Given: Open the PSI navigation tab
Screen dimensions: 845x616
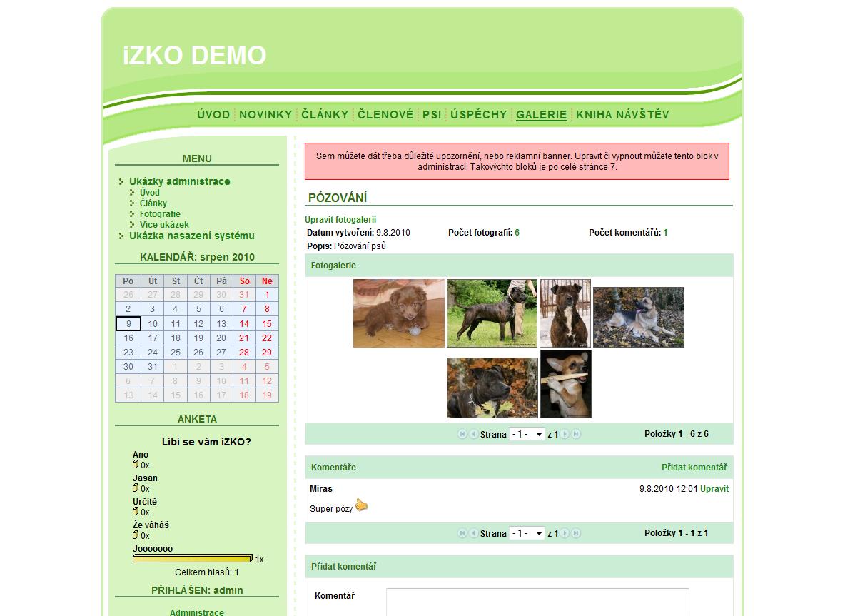Looking at the screenshot, I should point(432,114).
